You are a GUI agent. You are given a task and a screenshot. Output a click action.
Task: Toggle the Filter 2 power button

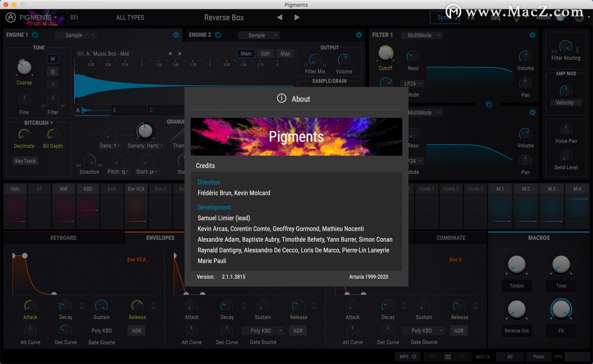[x=532, y=112]
